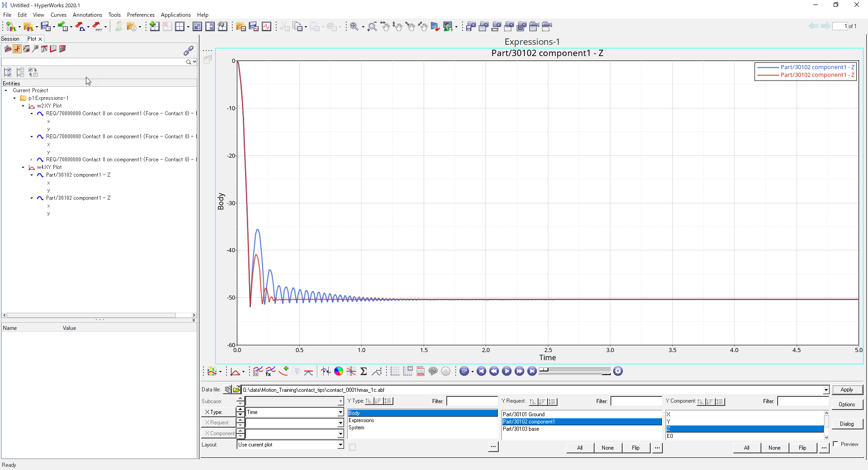
Task: Open the color wheel curve attributes icon
Action: (x=339, y=371)
